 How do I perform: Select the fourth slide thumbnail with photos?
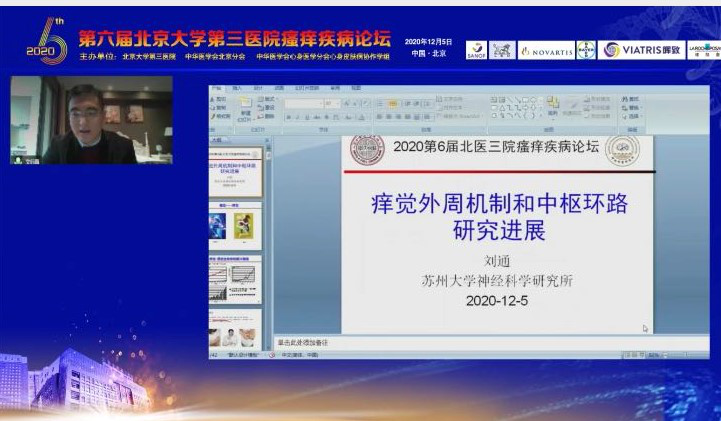click(235, 330)
